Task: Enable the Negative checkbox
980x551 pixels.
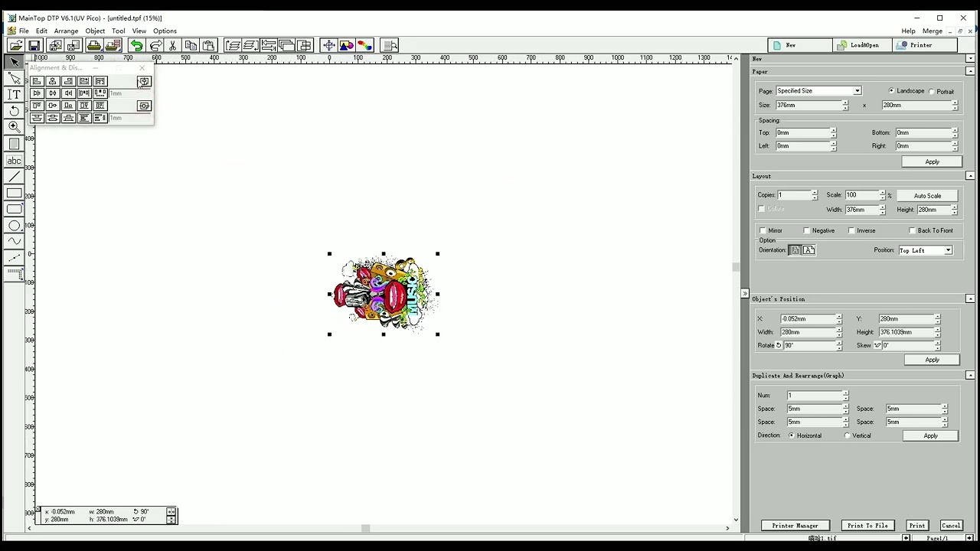Action: [x=807, y=230]
